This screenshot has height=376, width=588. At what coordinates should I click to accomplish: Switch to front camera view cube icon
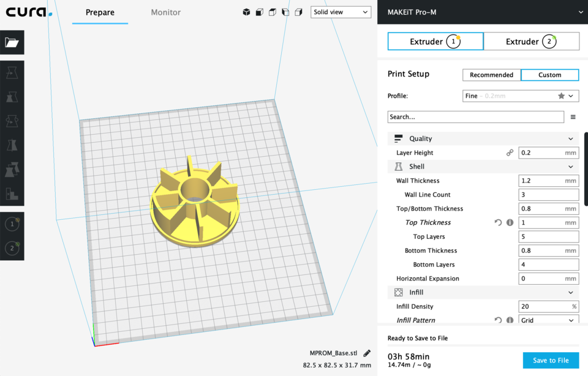(258, 12)
